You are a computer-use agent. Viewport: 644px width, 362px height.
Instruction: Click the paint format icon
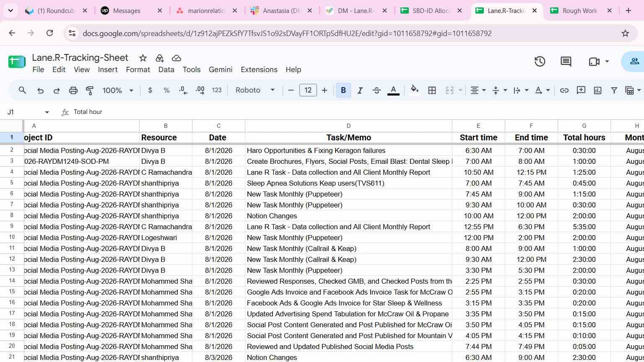90,90
